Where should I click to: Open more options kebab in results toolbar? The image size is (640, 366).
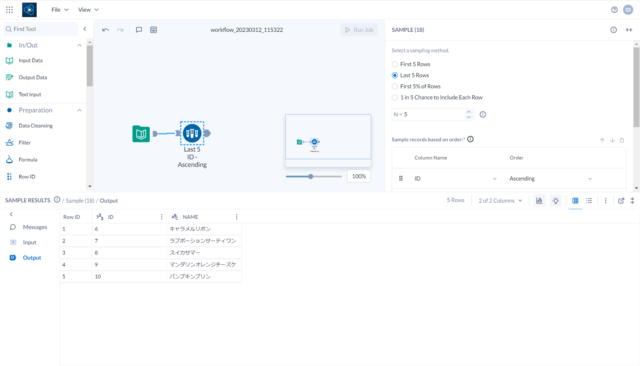click(605, 200)
